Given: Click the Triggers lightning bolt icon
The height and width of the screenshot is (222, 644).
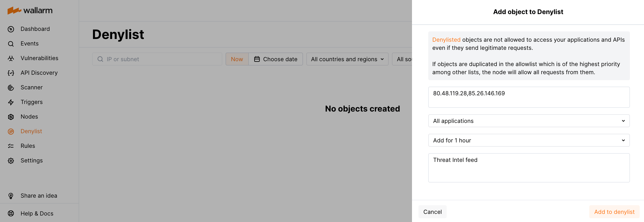Looking at the screenshot, I should (x=11, y=102).
